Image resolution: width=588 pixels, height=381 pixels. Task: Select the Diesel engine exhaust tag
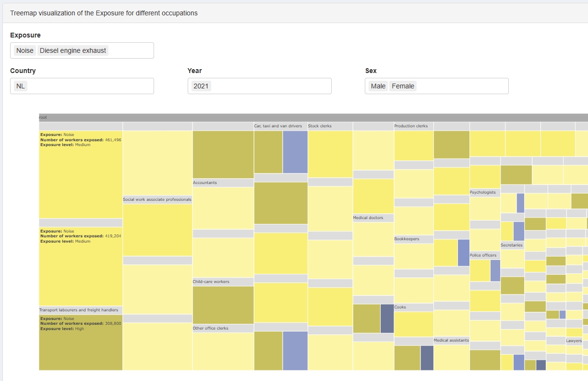(x=73, y=50)
